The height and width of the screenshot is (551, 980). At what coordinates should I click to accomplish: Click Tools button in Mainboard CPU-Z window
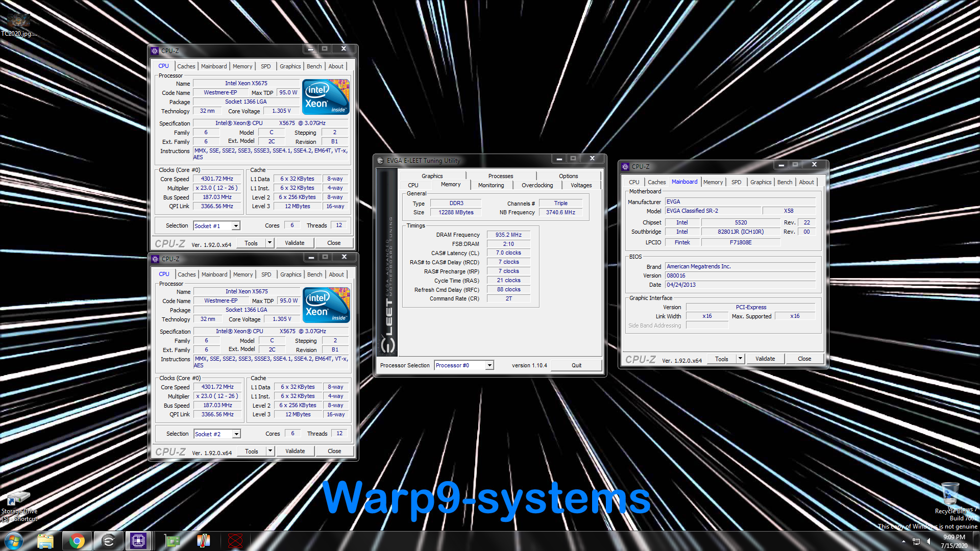tap(722, 359)
